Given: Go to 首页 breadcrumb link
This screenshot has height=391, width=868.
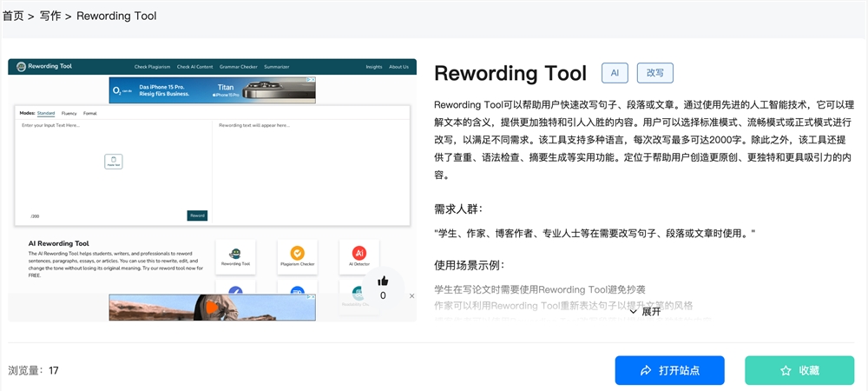Looking at the screenshot, I should pyautogui.click(x=13, y=16).
